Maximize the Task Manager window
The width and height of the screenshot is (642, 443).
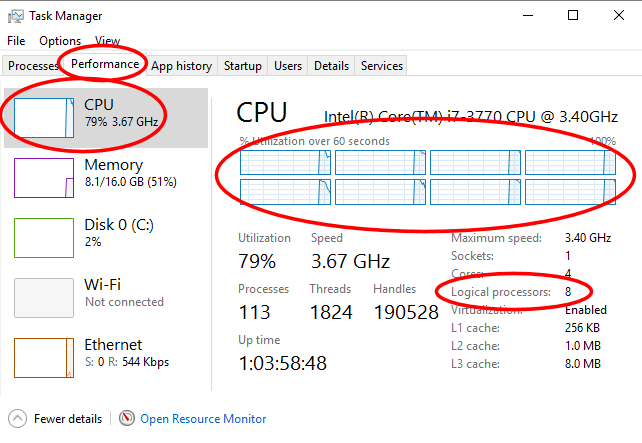tap(573, 16)
